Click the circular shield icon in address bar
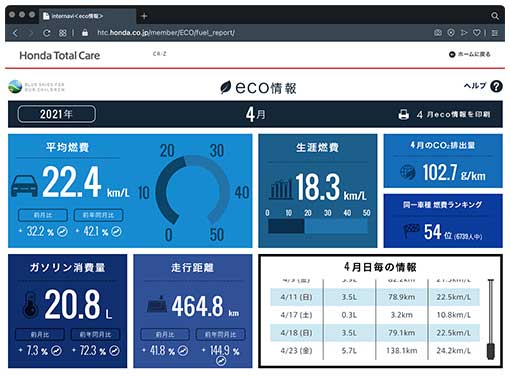The image size is (510, 377). (x=451, y=33)
